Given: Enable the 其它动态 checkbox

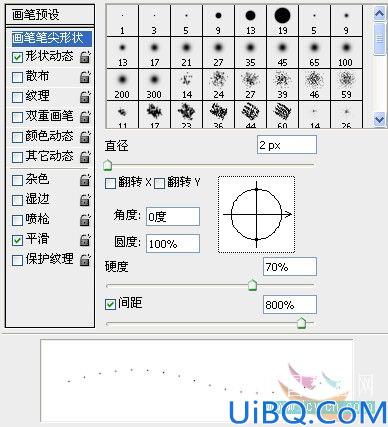Looking at the screenshot, I should click(x=17, y=157).
